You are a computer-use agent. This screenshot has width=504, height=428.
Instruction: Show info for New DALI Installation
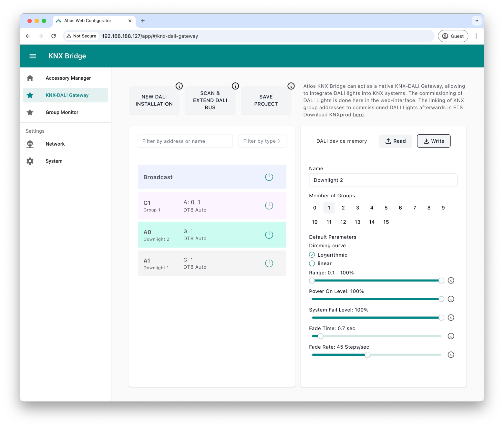pos(179,86)
